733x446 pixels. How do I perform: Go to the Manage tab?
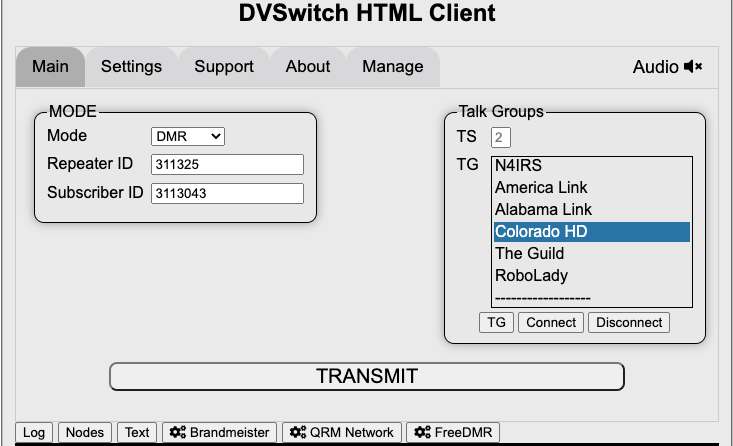click(x=392, y=67)
